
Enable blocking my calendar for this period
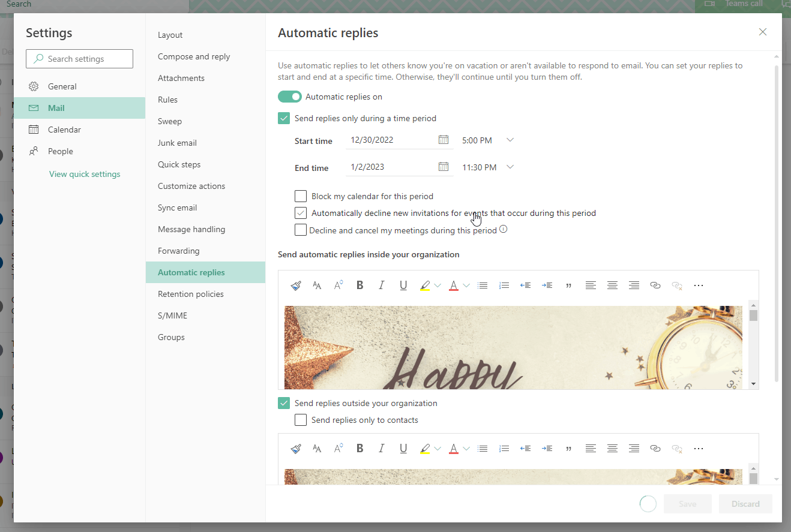[x=300, y=196]
